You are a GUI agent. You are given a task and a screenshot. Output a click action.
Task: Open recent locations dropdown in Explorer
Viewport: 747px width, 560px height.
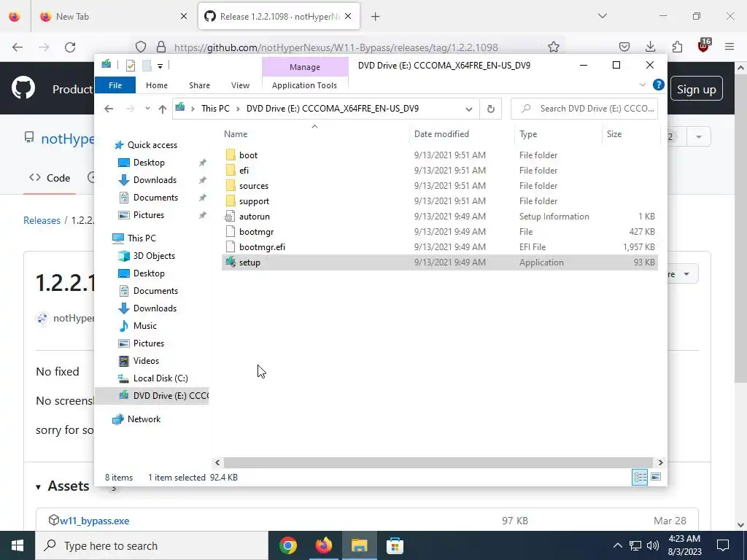pyautogui.click(x=147, y=109)
